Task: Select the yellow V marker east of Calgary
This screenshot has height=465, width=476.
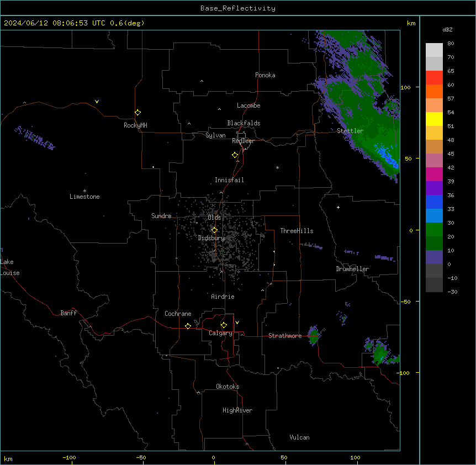Action: pyautogui.click(x=237, y=323)
